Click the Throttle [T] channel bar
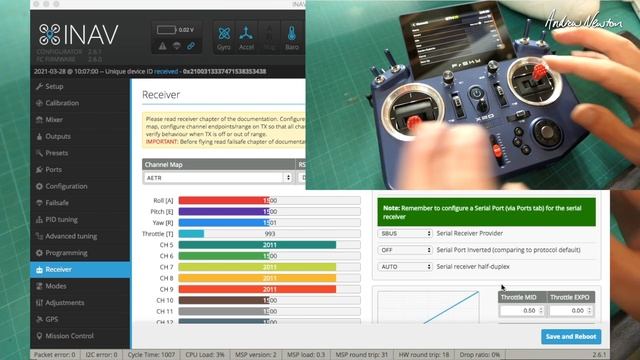Image resolution: width=640 pixels, height=360 pixels. (x=269, y=233)
